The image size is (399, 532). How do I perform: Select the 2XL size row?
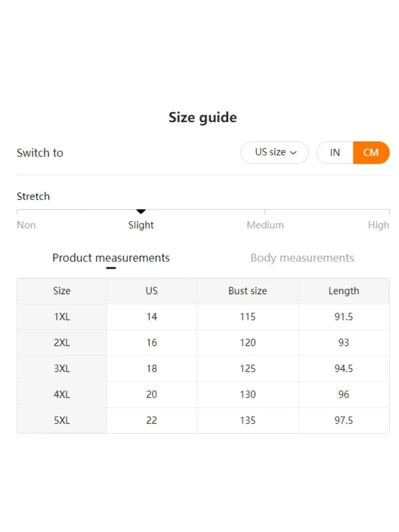pyautogui.click(x=62, y=343)
